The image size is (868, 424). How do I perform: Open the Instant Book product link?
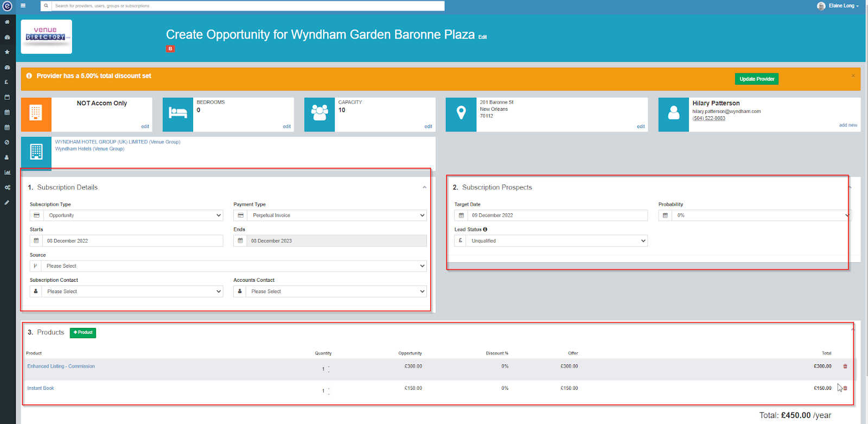(41, 388)
